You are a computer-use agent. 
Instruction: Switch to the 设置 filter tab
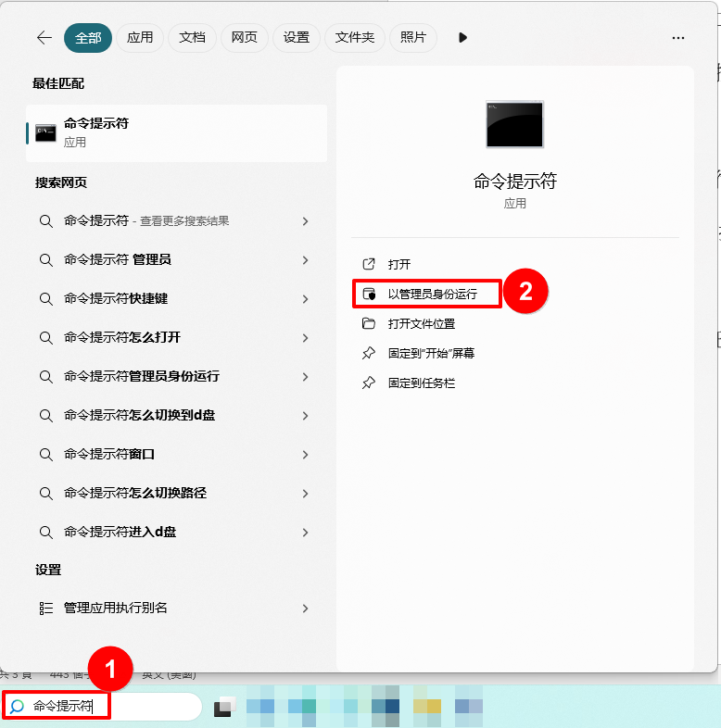pos(297,38)
